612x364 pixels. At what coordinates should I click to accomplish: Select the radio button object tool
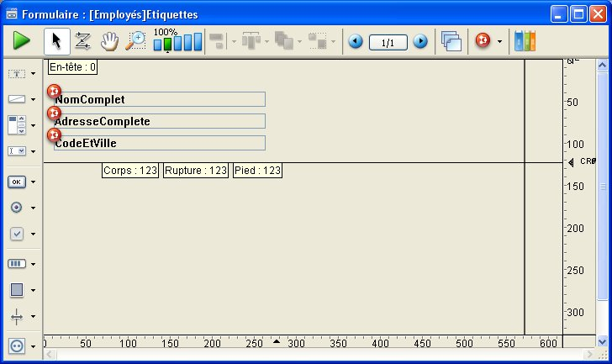click(x=16, y=207)
